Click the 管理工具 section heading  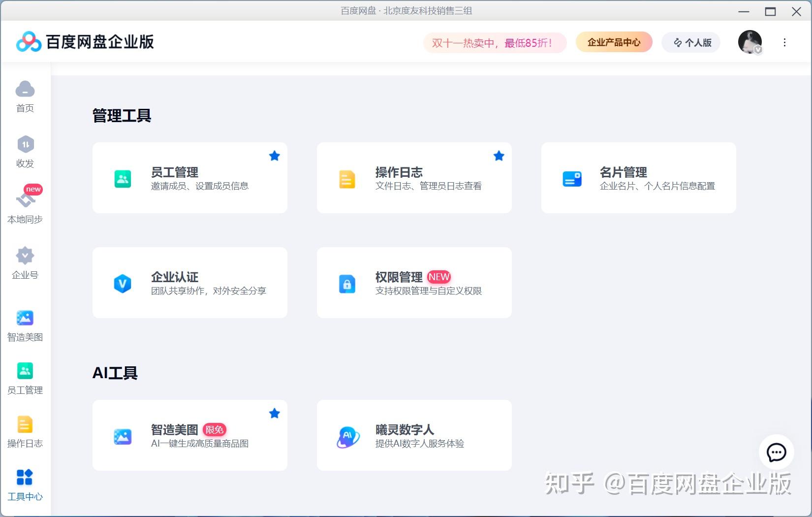point(122,116)
